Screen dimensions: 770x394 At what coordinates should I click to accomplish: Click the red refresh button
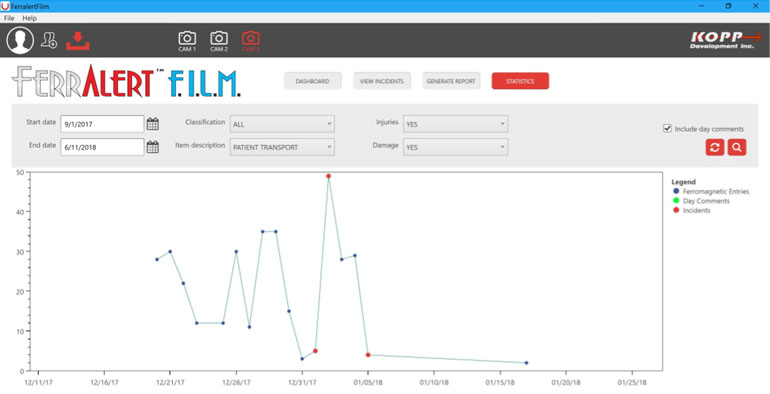pyautogui.click(x=715, y=147)
